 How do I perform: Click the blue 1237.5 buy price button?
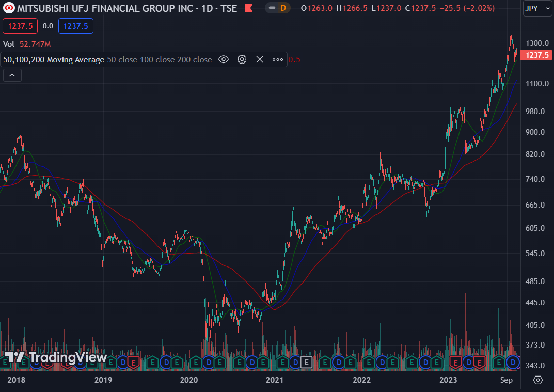[75, 26]
